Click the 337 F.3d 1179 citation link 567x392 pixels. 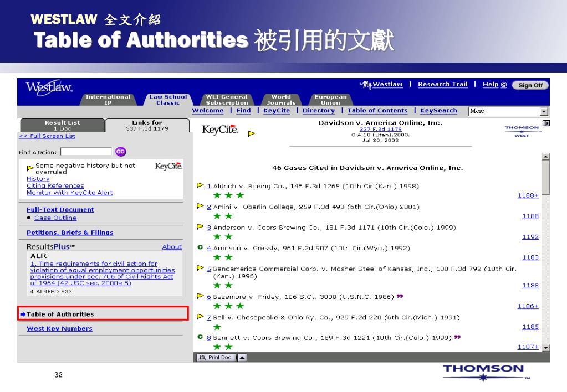(x=380, y=130)
